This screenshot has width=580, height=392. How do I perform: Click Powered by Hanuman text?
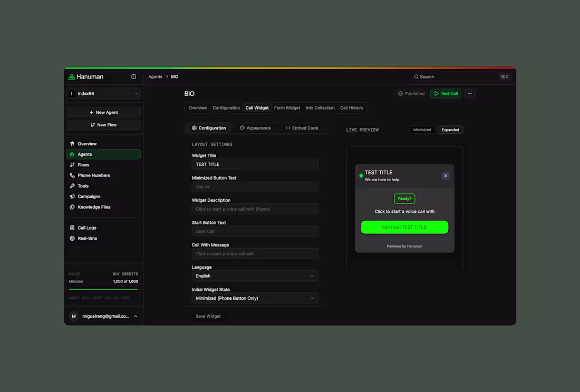pyautogui.click(x=404, y=247)
